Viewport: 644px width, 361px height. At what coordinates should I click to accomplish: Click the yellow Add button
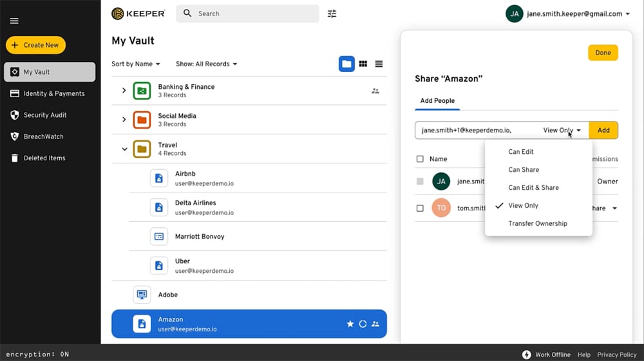(x=603, y=130)
